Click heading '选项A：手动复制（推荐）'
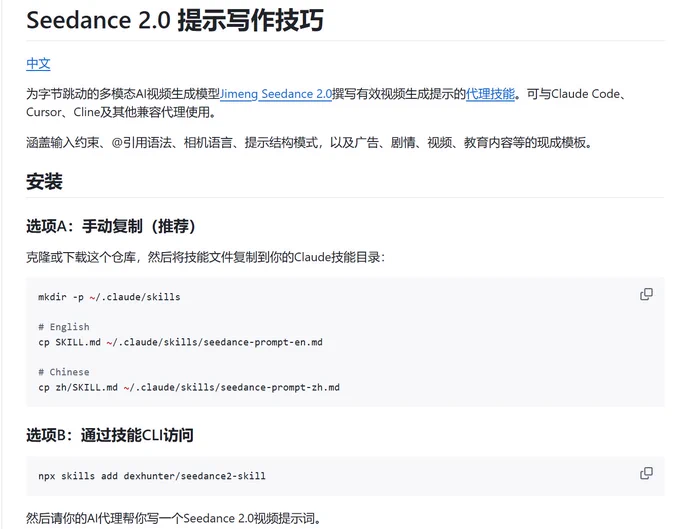 point(111,226)
